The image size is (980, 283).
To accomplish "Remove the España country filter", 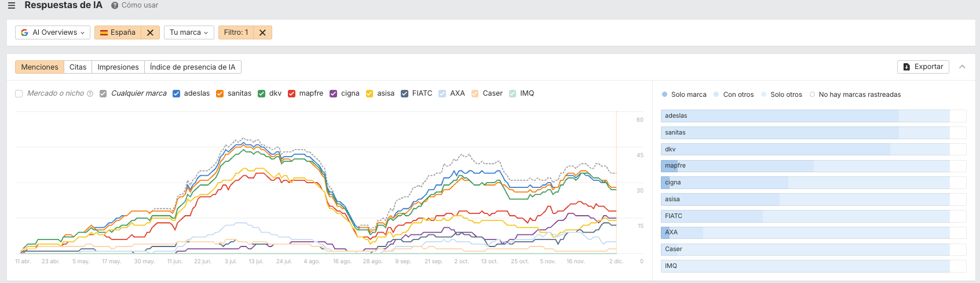I will (x=150, y=32).
